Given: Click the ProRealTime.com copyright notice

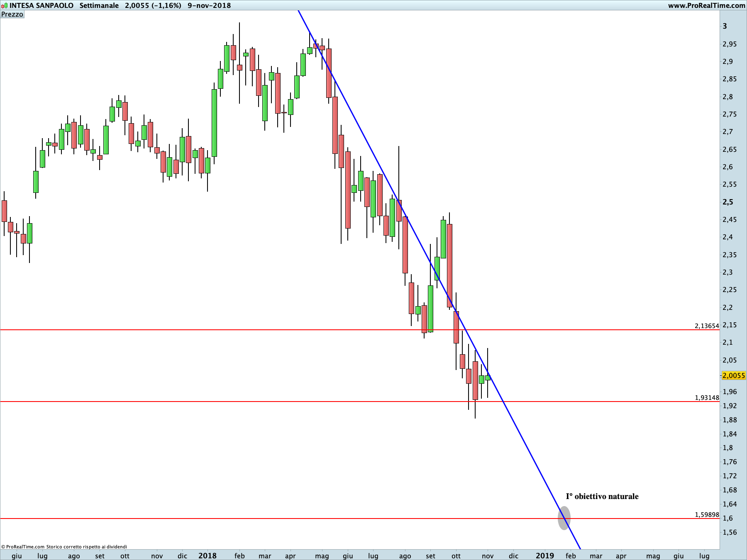Looking at the screenshot, I should point(64,547).
